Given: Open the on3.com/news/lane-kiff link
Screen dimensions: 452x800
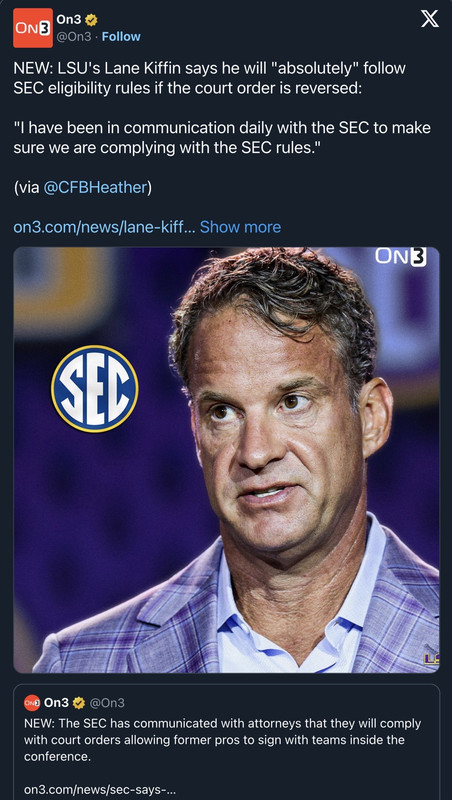Looking at the screenshot, I should tap(105, 227).
